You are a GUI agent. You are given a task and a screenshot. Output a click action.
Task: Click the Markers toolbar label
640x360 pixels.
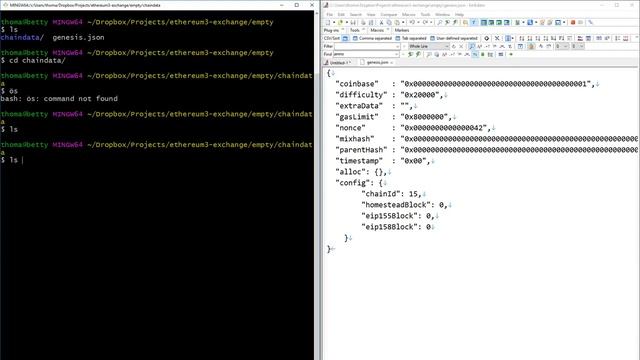[x=402, y=30]
